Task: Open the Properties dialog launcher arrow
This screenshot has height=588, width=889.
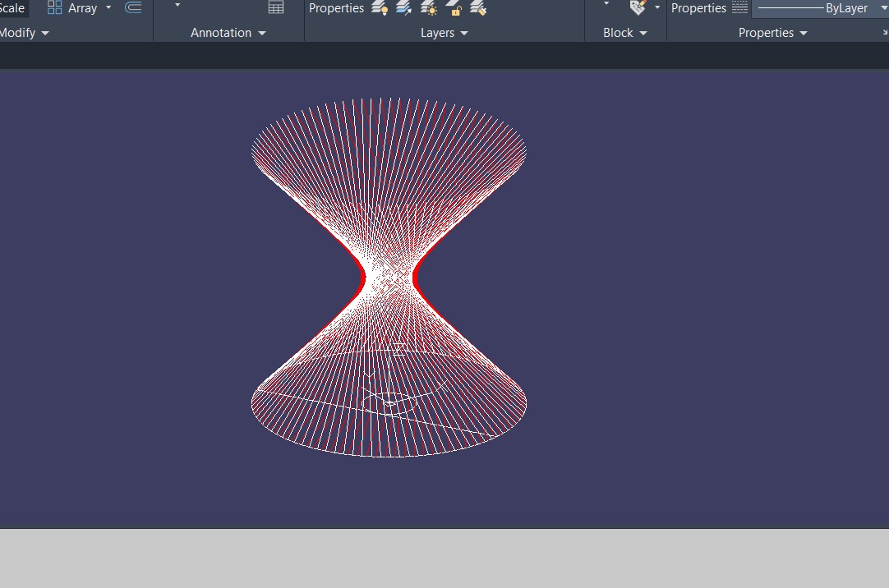Action: point(885,33)
